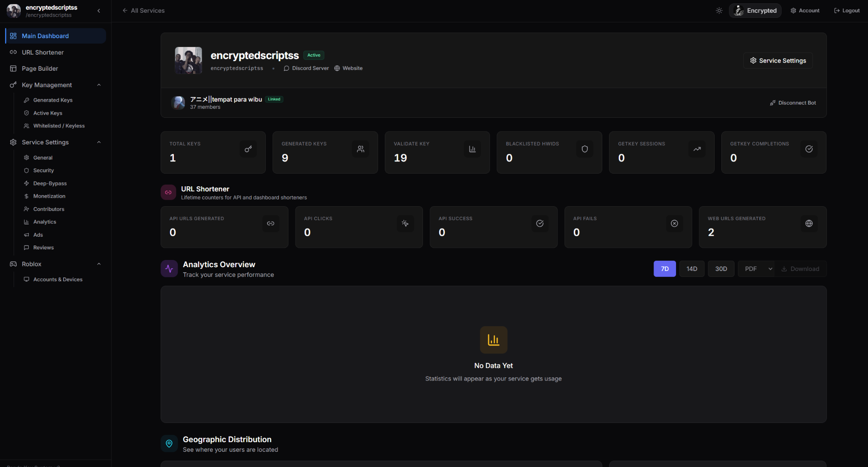Open the Discord Server link
868x467 pixels.
(306, 68)
